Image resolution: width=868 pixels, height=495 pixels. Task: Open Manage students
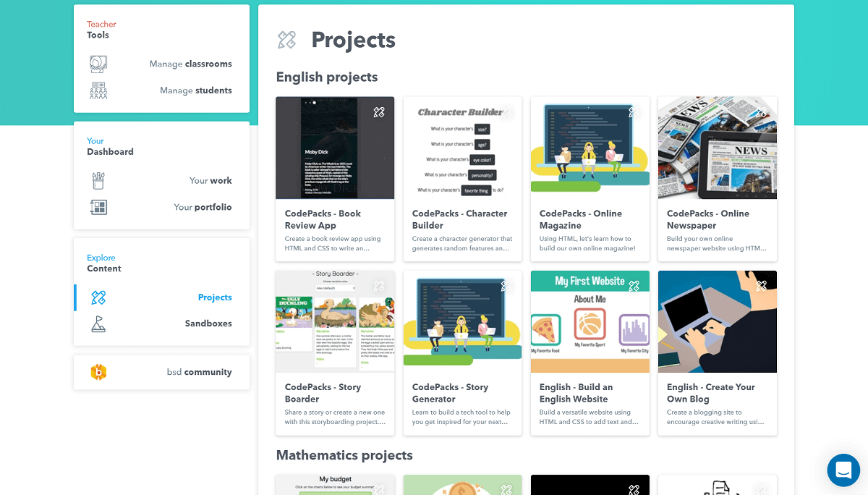click(196, 90)
